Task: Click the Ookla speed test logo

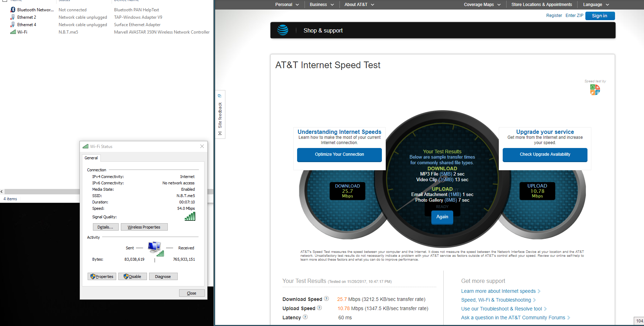Action: pos(595,90)
